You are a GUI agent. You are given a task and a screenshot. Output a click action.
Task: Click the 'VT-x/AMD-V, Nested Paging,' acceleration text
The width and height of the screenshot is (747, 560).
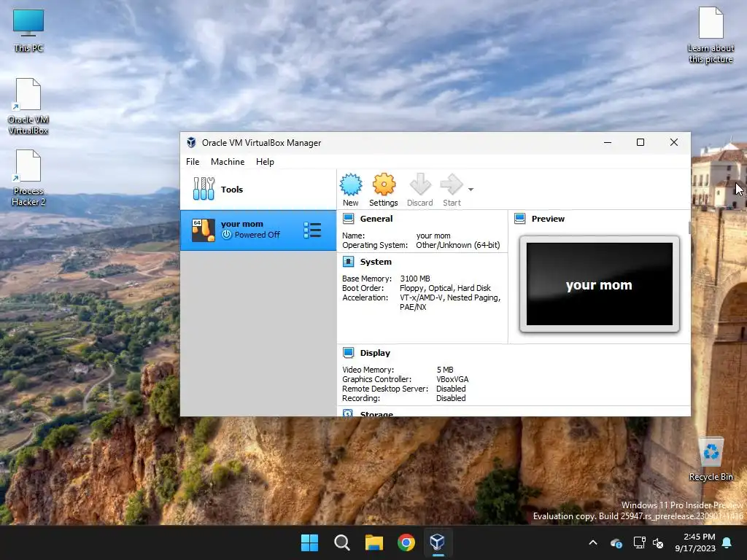tap(450, 297)
